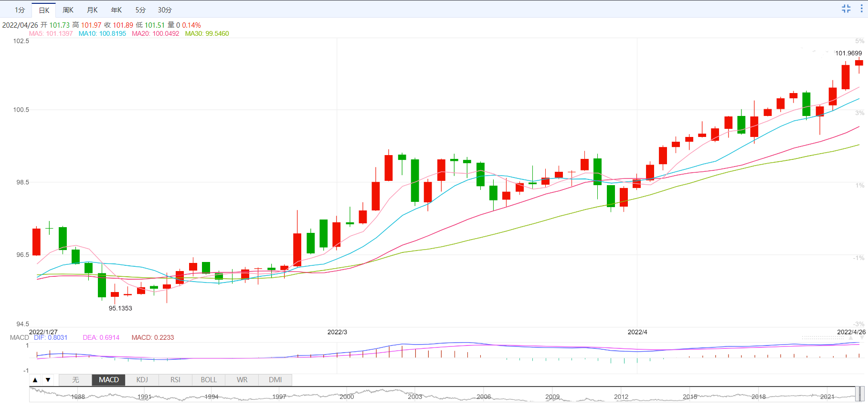This screenshot has width=868, height=408.
Task: Click the 95.1353 low price label
Action: [x=120, y=308]
